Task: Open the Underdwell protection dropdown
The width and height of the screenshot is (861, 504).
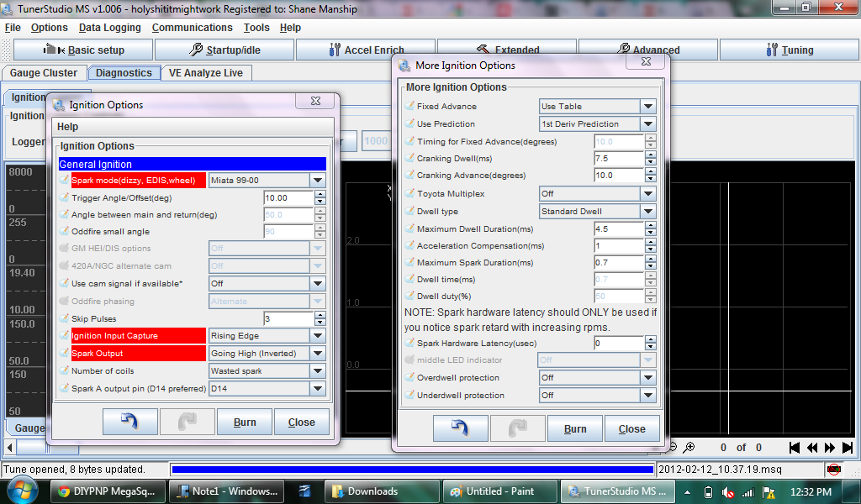Action: [648, 395]
